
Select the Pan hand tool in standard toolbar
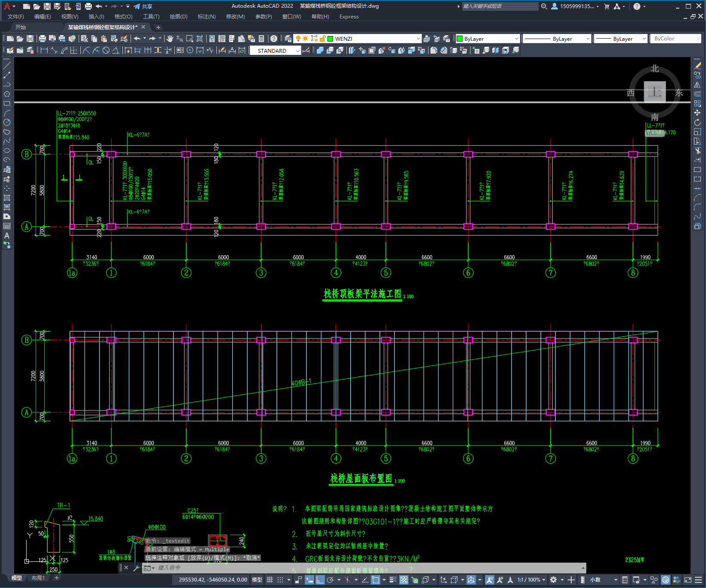pyautogui.click(x=170, y=39)
